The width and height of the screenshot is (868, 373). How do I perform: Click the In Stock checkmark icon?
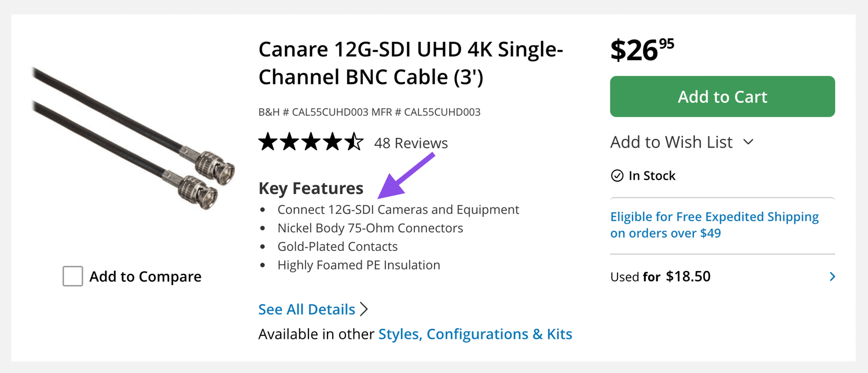coord(618,175)
